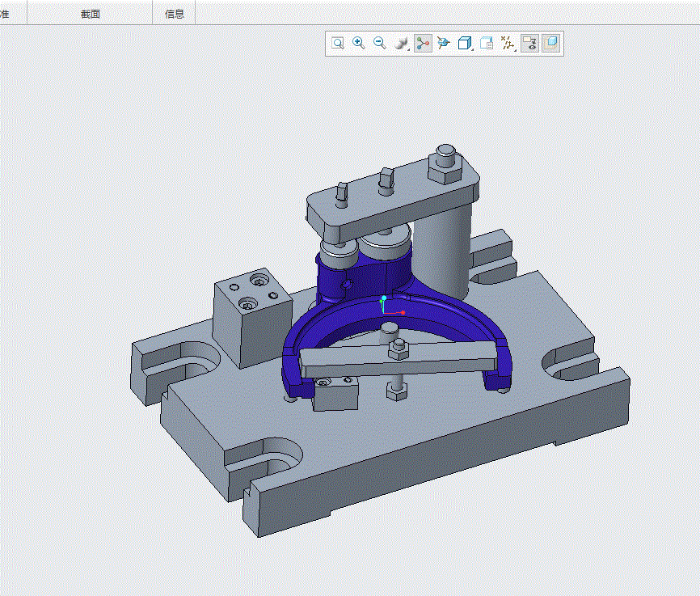Image resolution: width=700 pixels, height=596 pixels.
Task: Click the Refit magnifier icon in view toolbar
Action: point(338,44)
